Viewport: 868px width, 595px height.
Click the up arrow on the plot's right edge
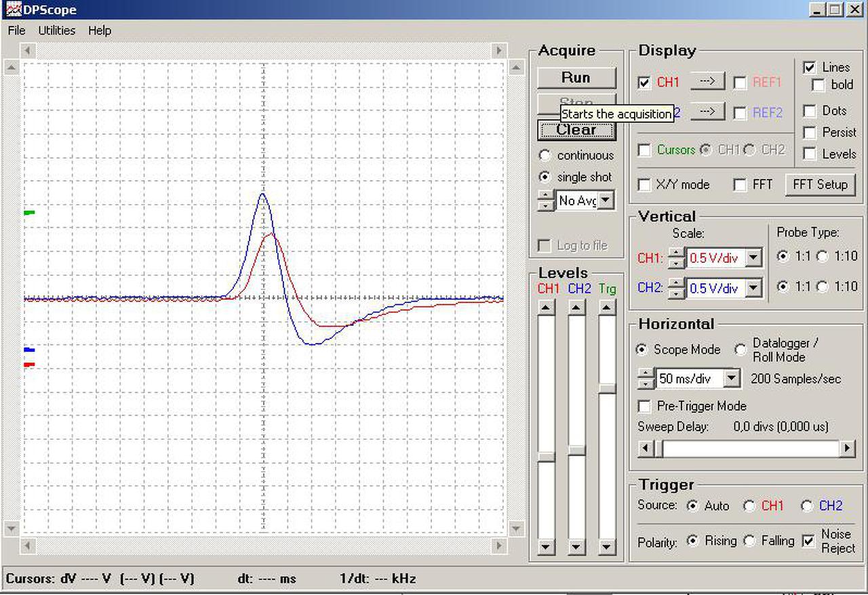(x=517, y=67)
